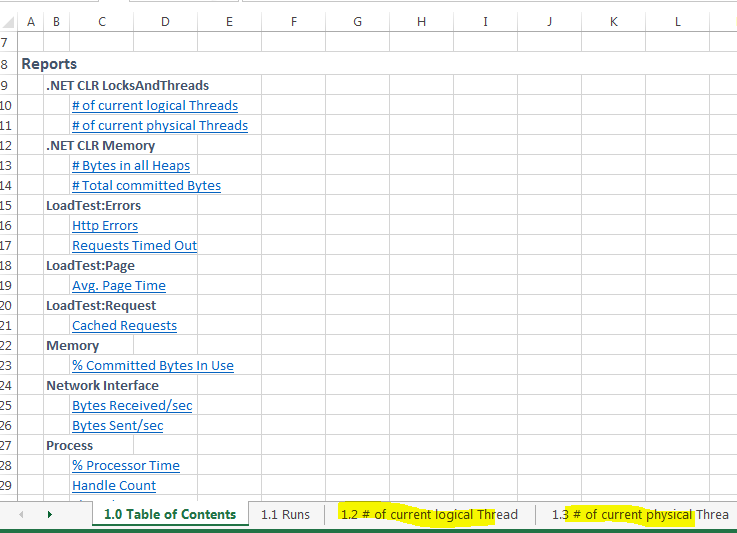Screen dimensions: 737x533
Task: Select column H header
Action: tap(421, 22)
